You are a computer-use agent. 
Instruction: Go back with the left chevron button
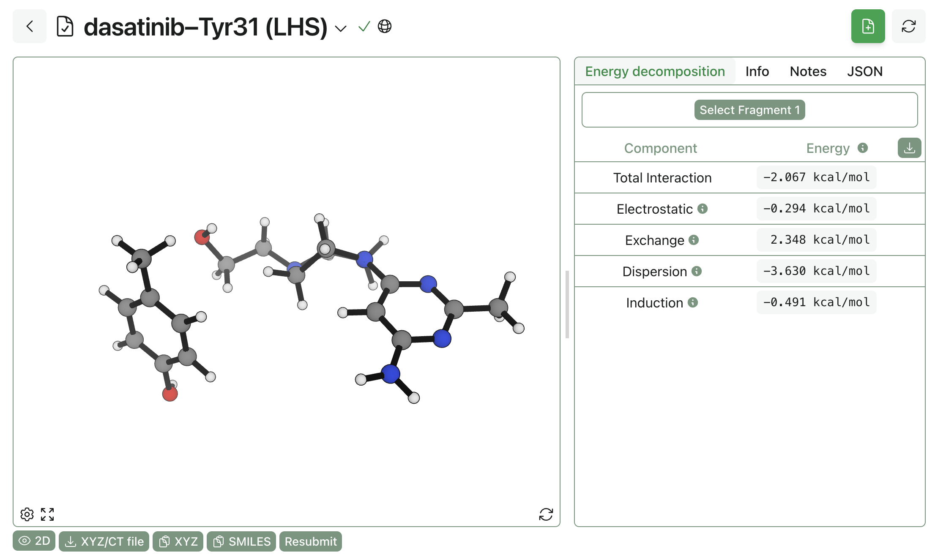point(30,26)
